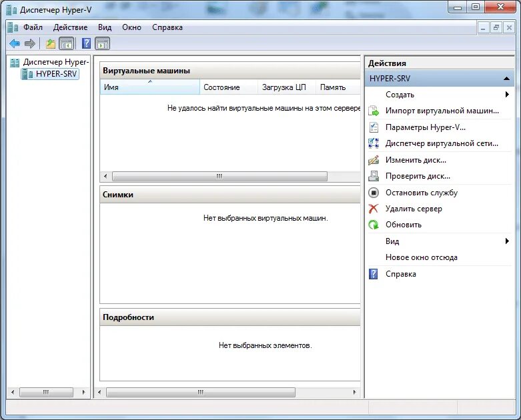Click 'Нет выбранных элементов.' text
The image size is (521, 420).
(265, 345)
